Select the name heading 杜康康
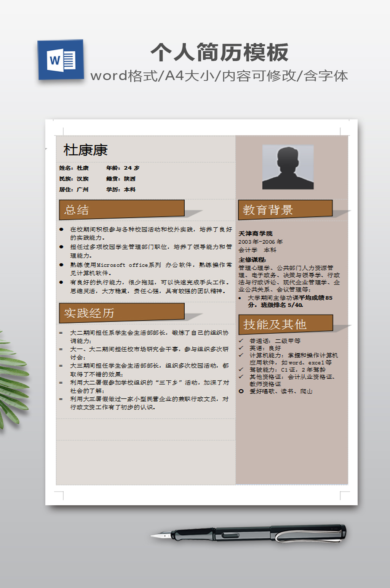This screenshot has height=588, width=390. 86,150
